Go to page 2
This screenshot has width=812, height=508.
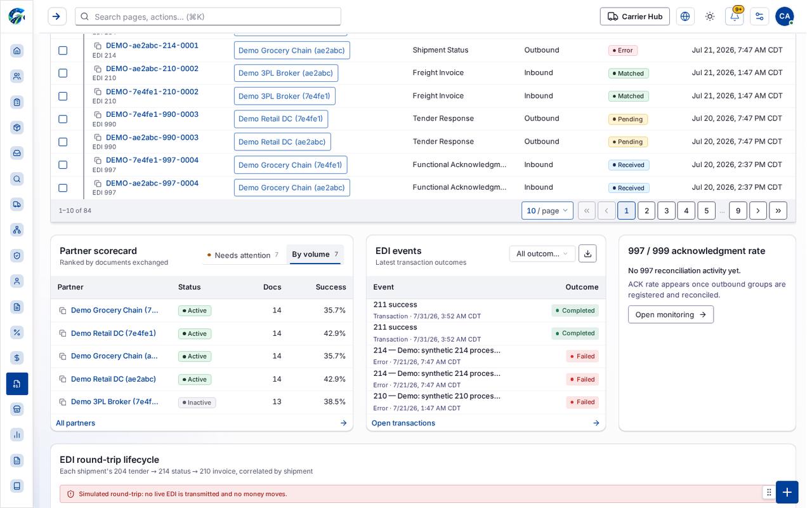coord(646,211)
